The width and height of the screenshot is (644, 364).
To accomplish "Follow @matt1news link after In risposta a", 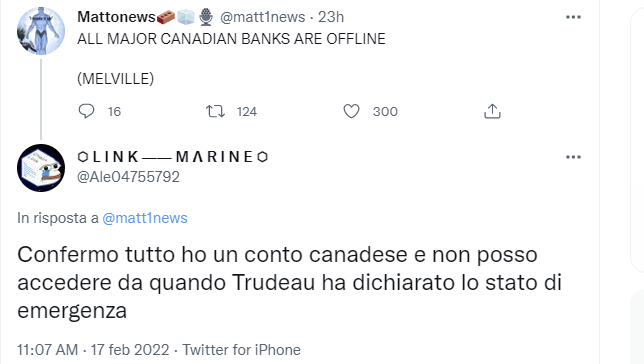I will point(145,218).
